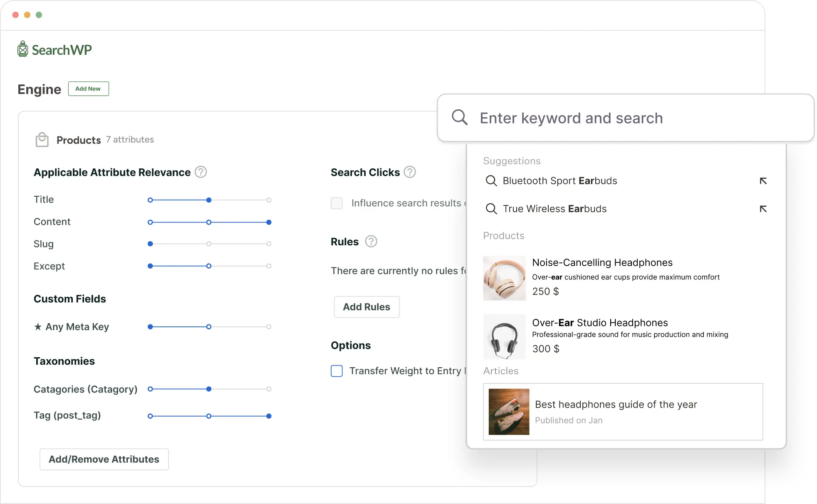Click the arrow next to True Wireless Earbuds
Screen dimensions: 817x504
tap(763, 209)
